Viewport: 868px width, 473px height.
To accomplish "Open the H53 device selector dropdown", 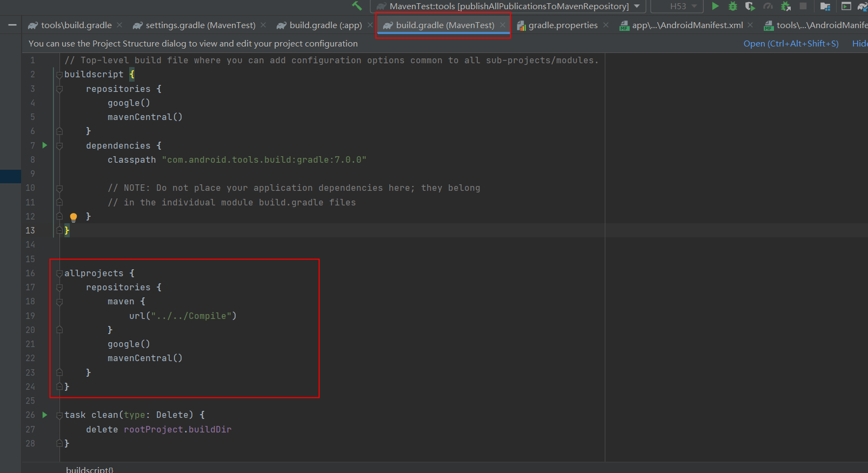I will coord(677,6).
